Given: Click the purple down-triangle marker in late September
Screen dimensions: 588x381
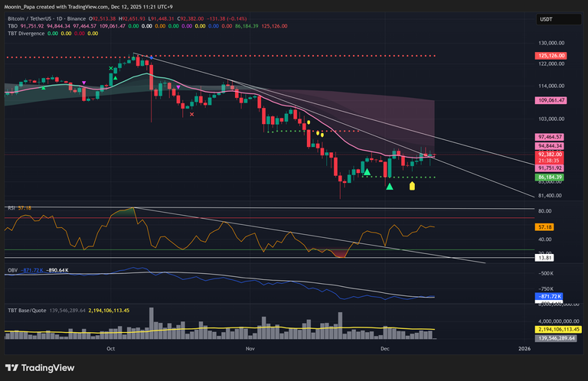Looking at the screenshot, I should click(x=84, y=82).
